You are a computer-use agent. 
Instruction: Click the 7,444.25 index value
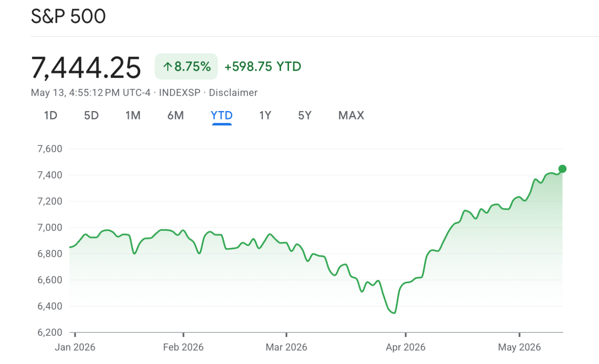pos(86,68)
